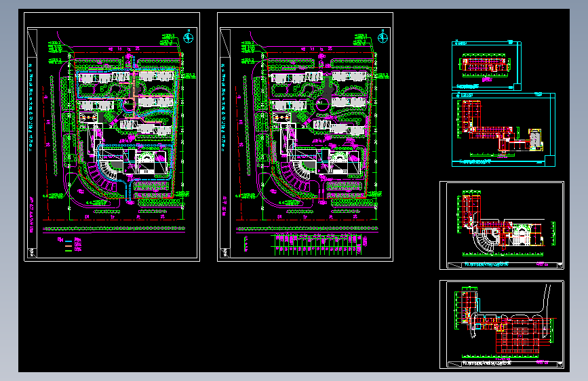588x381 pixels.
Task: Click the north arrow compass on left sheet
Action: (189, 37)
